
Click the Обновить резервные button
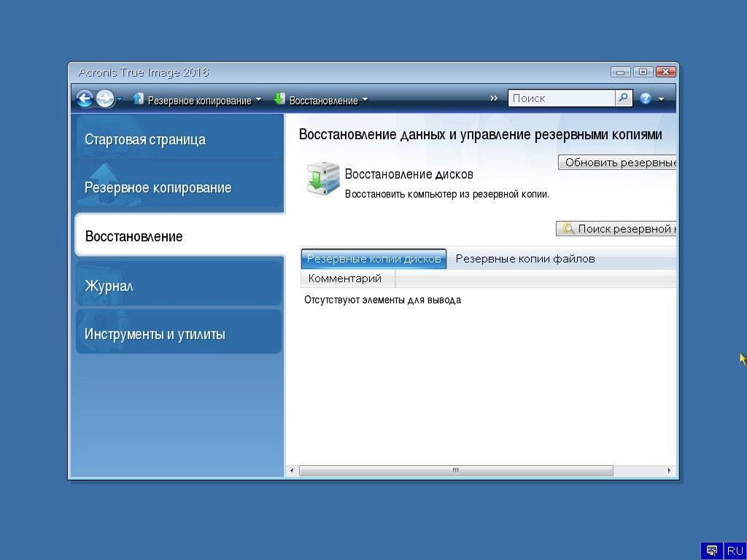[617, 163]
